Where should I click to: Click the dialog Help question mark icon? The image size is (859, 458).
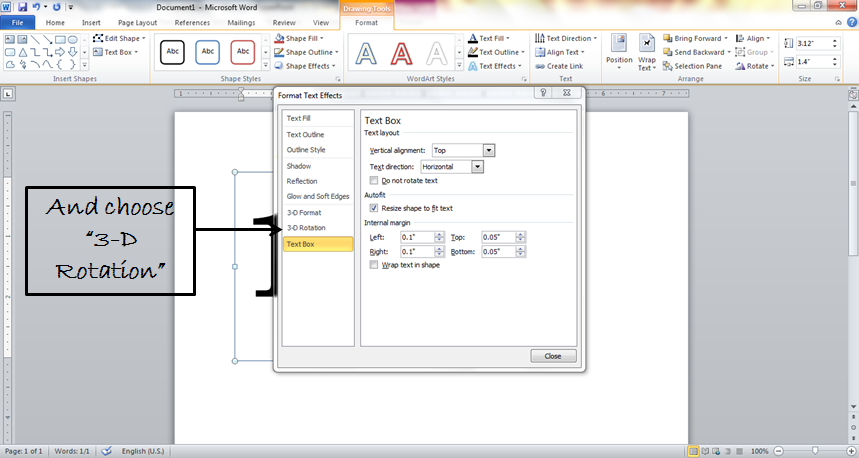542,94
